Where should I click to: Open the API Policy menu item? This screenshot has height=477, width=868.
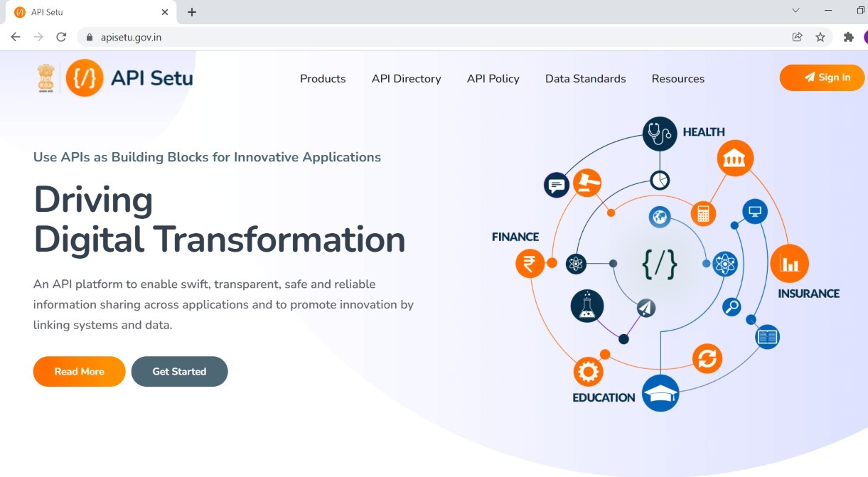point(493,79)
